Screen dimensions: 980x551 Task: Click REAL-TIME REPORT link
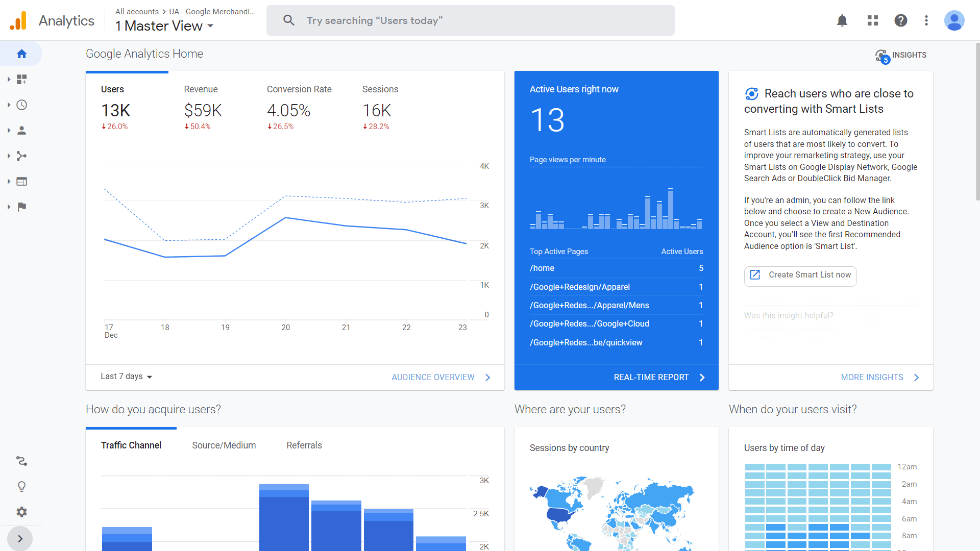pyautogui.click(x=650, y=377)
